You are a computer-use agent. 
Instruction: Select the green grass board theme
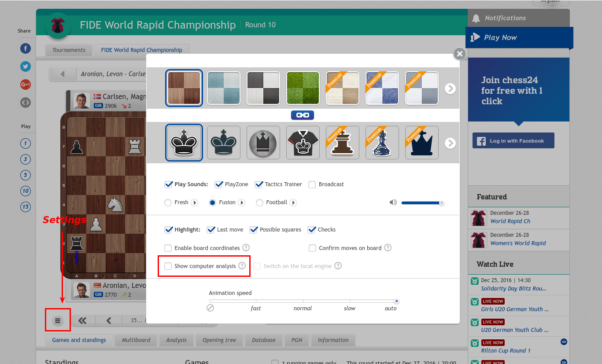point(303,88)
